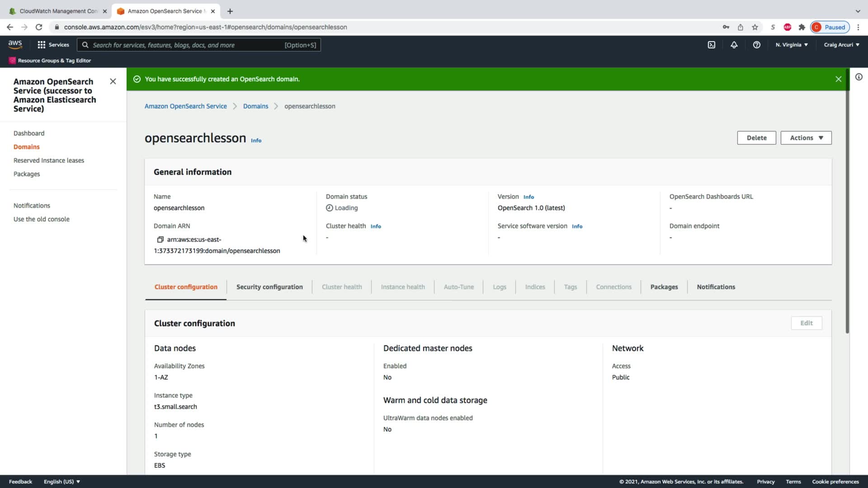Click the AWS logo home icon
This screenshot has height=488, width=868.
point(15,44)
